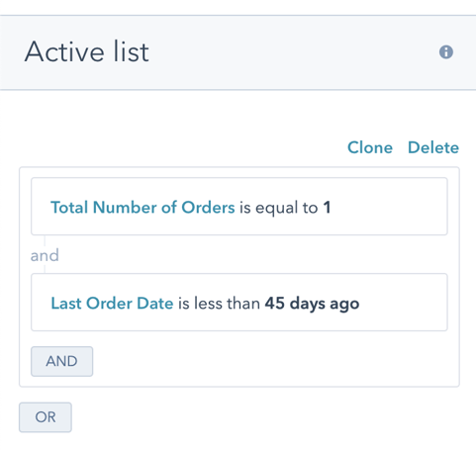Click the 'is less than' operator text
This screenshot has height=450, width=476.
219,304
